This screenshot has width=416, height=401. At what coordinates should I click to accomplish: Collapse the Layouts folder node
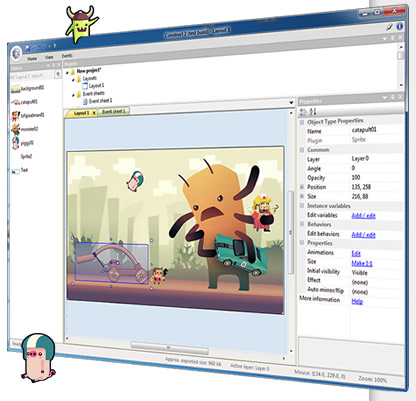click(74, 80)
